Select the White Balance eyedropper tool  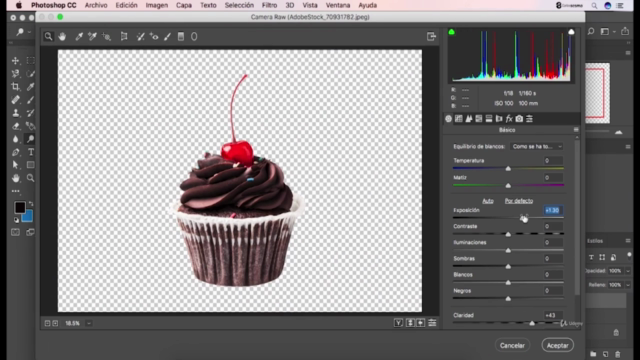(x=79, y=36)
